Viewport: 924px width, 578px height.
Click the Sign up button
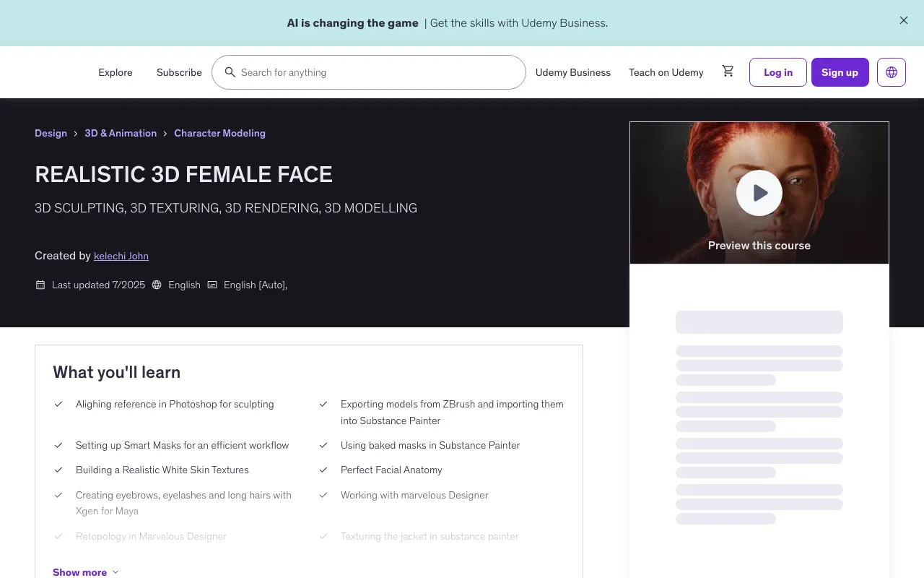point(840,72)
